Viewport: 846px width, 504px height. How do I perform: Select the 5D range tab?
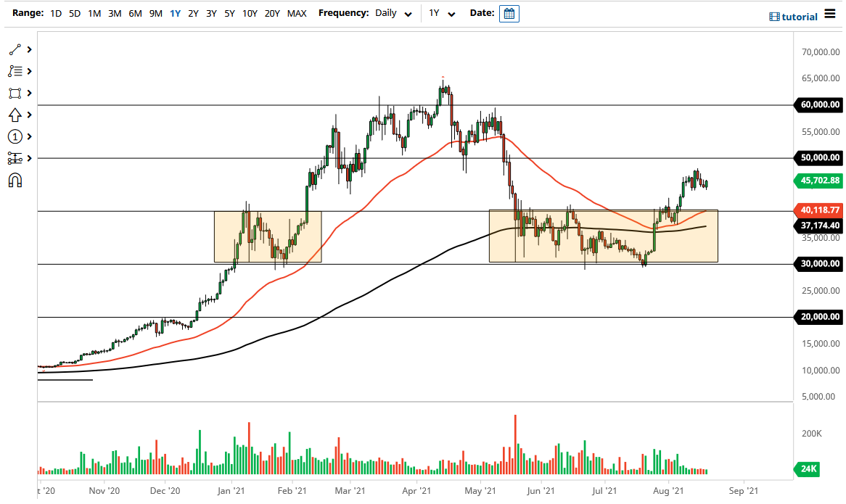click(x=74, y=13)
